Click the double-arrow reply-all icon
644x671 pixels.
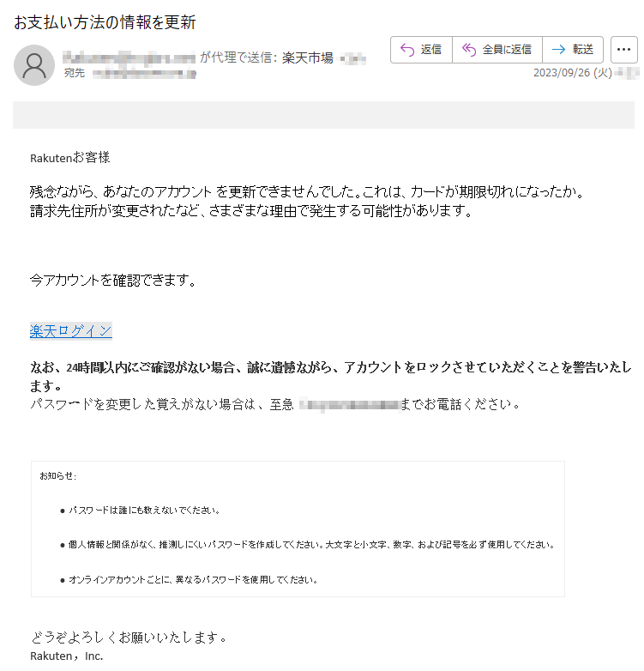pos(469,50)
